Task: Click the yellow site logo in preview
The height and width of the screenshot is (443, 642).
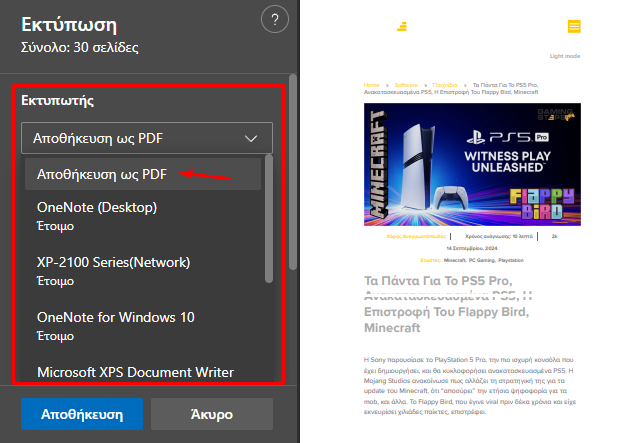Action: pyautogui.click(x=402, y=27)
